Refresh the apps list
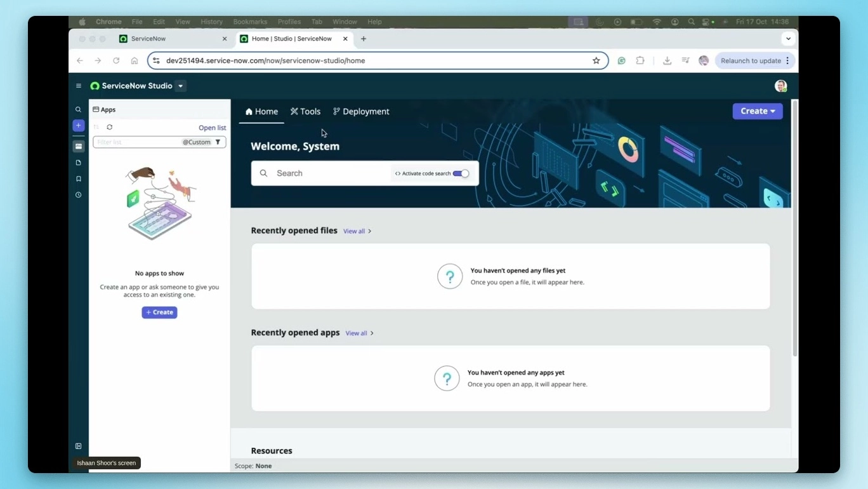Image resolution: width=868 pixels, height=489 pixels. coord(109,127)
